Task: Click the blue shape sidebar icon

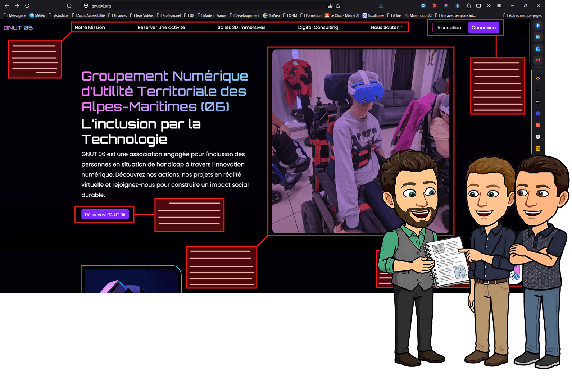Action: (538, 114)
